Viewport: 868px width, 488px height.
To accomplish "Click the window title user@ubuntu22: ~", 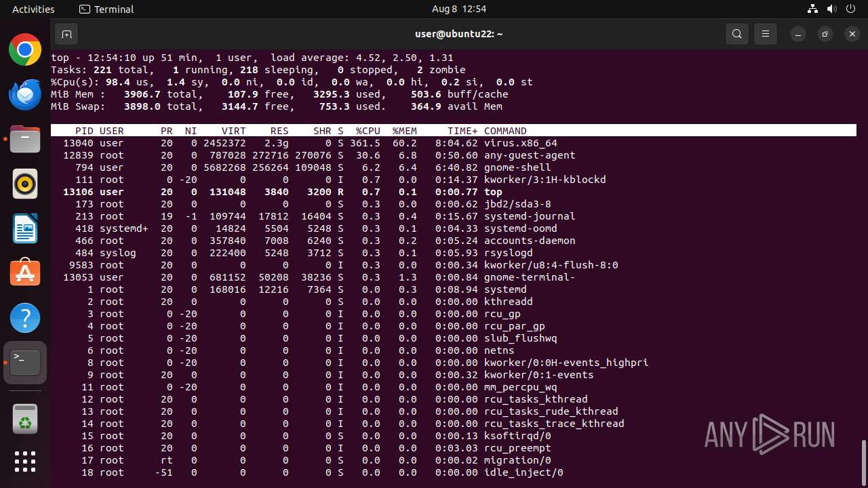I will (x=458, y=34).
